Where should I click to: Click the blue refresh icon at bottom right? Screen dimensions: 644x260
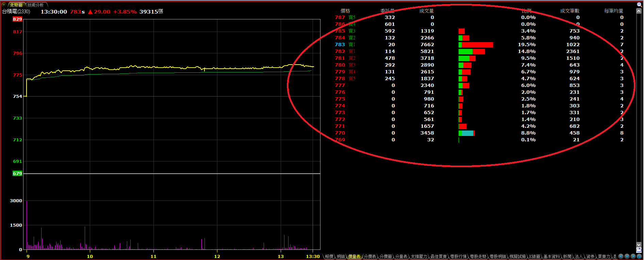pyautogui.click(x=639, y=256)
